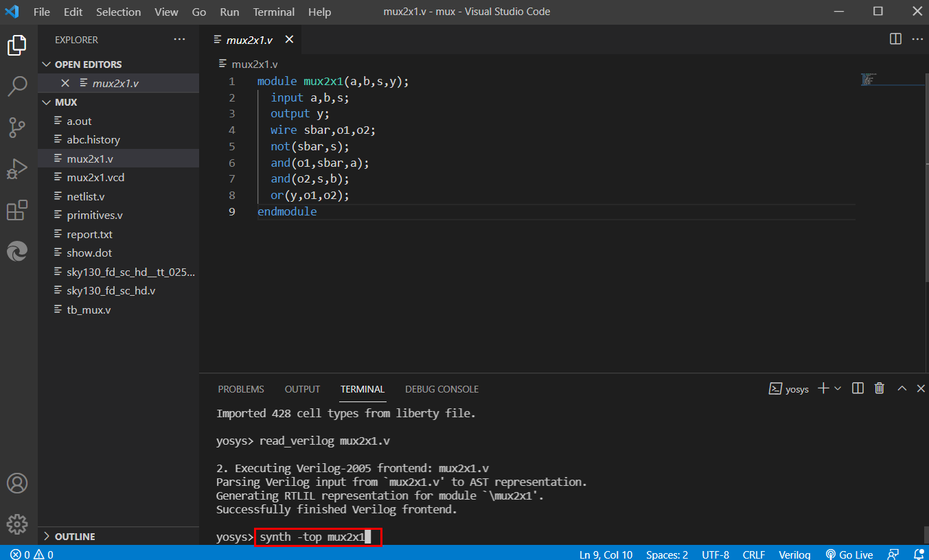Open show.dot file
The width and height of the screenshot is (929, 560).
coord(118,253)
